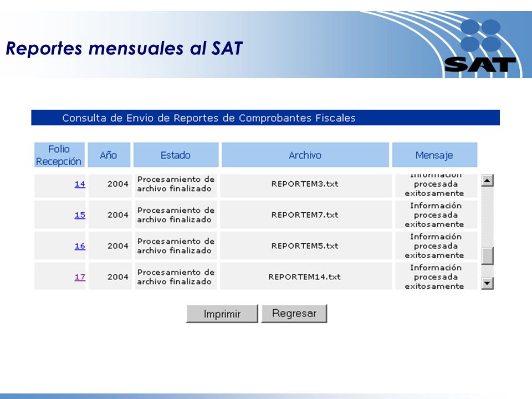532x399 pixels.
Task: Select the REPORTEM5.txt file cell
Action: (306, 245)
